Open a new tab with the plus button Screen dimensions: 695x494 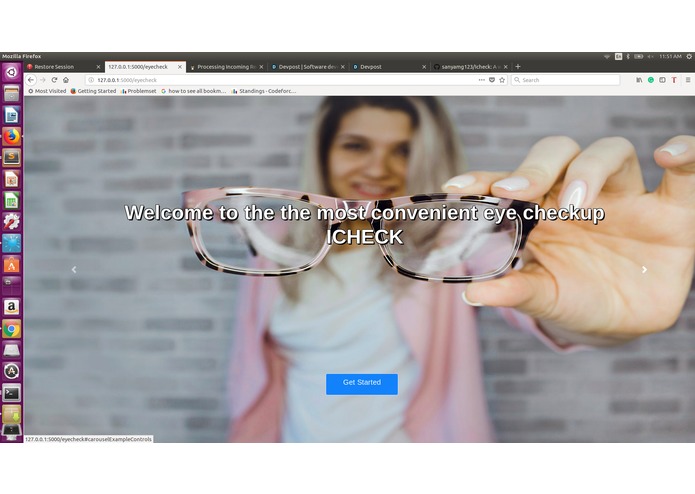[518, 67]
